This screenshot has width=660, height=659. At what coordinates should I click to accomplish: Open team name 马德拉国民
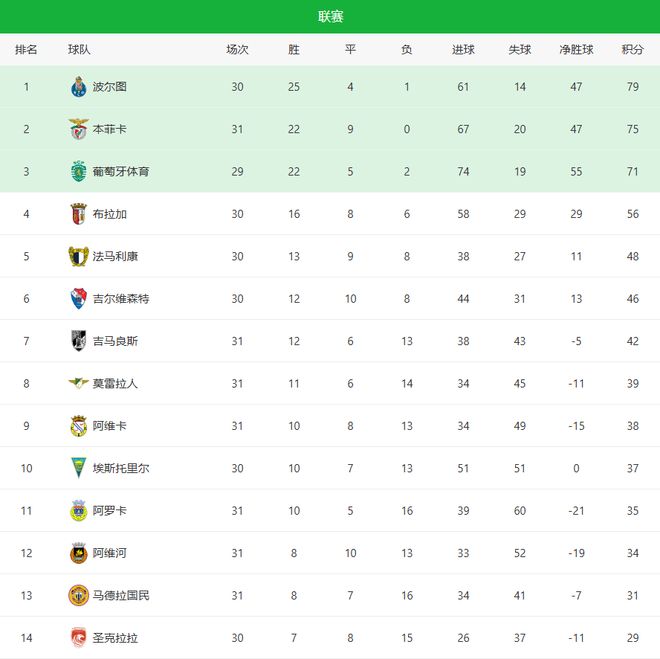pyautogui.click(x=121, y=595)
